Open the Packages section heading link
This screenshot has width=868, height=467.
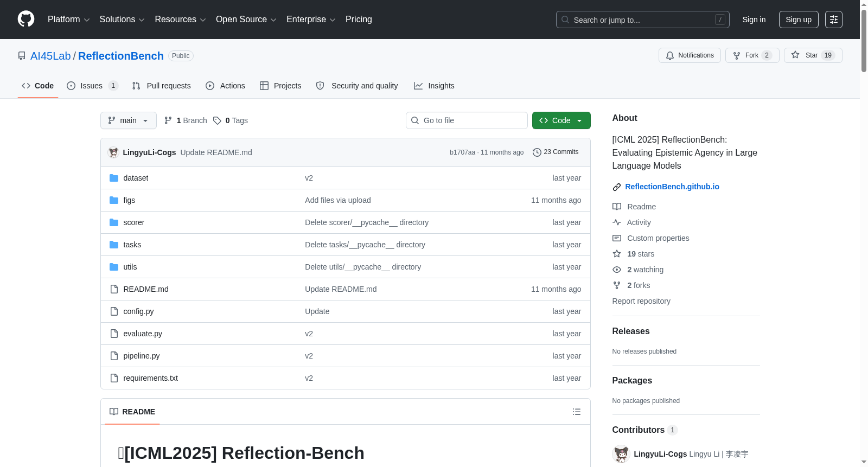[632, 381]
